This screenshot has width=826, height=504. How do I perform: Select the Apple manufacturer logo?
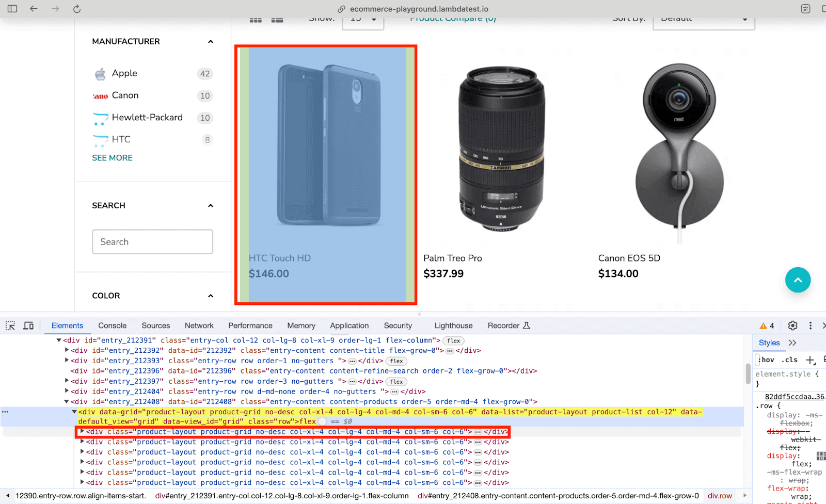[x=100, y=74]
